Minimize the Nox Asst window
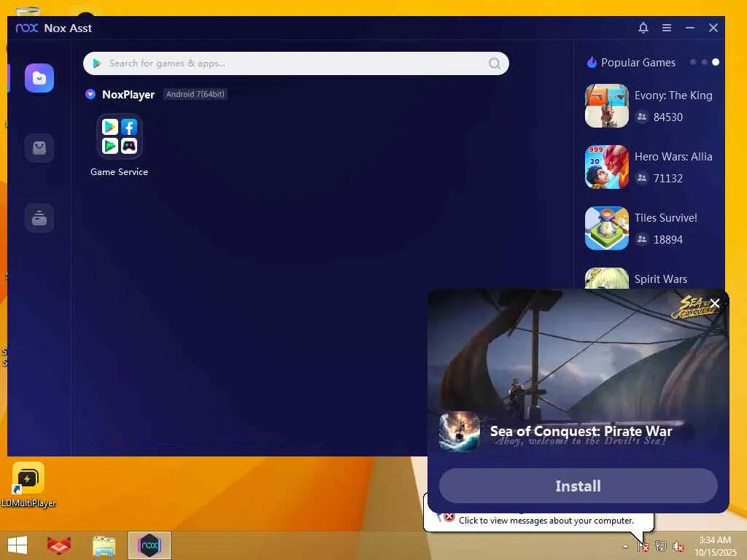The height and width of the screenshot is (560, 747). [690, 28]
